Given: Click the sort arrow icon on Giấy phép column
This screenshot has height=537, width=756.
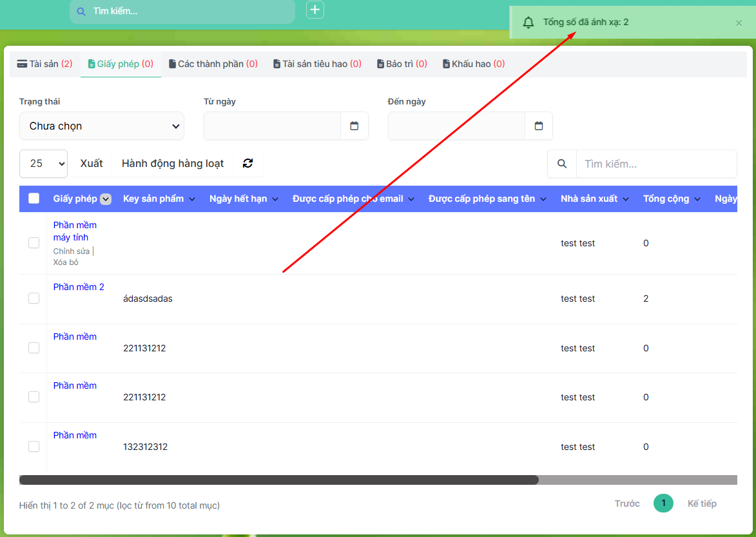Looking at the screenshot, I should point(106,199).
